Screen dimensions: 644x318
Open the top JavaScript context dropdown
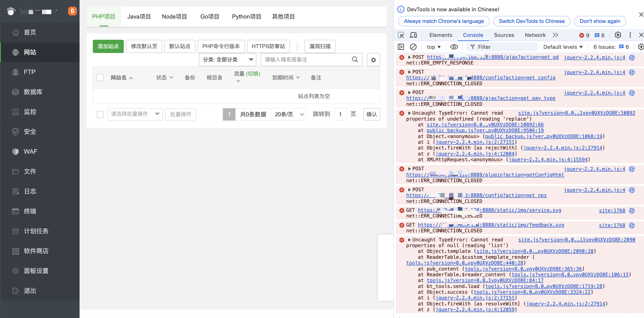pos(434,47)
